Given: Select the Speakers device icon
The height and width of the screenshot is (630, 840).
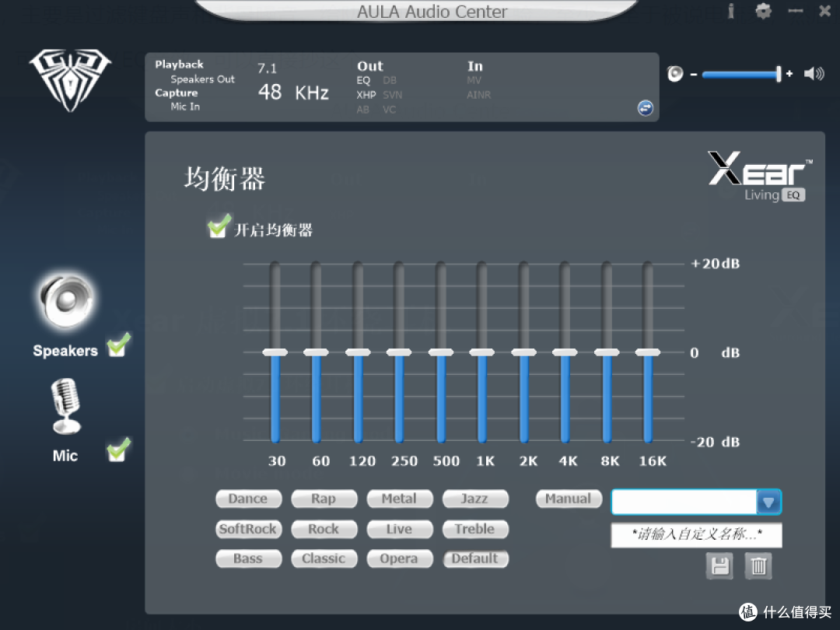Looking at the screenshot, I should pyautogui.click(x=66, y=300).
